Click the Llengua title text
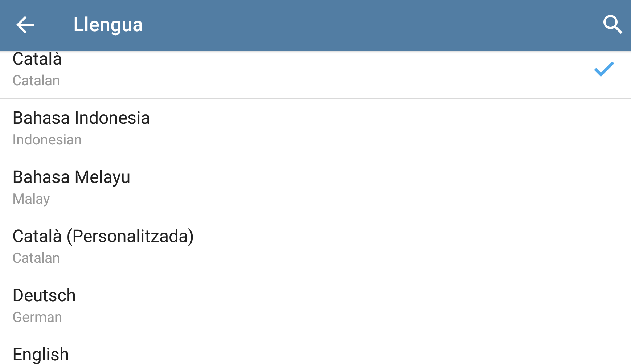The width and height of the screenshot is (631, 364). click(x=108, y=25)
